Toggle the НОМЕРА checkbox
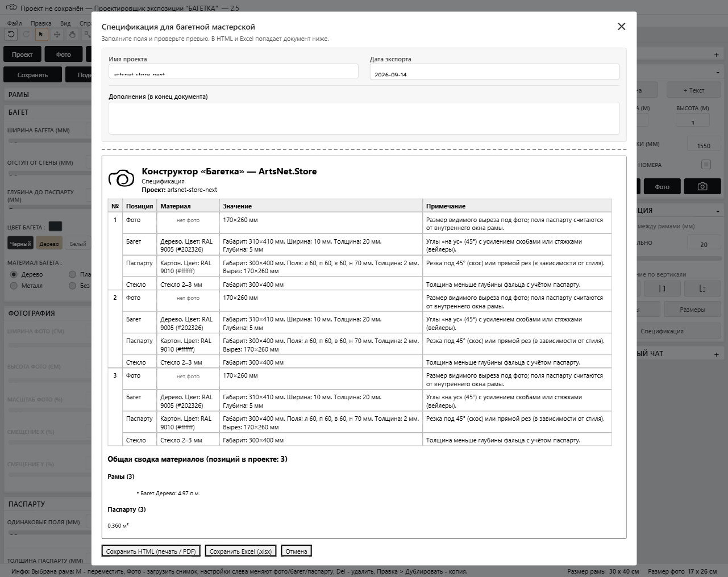Viewport: 728px width, 577px height. 706,165
